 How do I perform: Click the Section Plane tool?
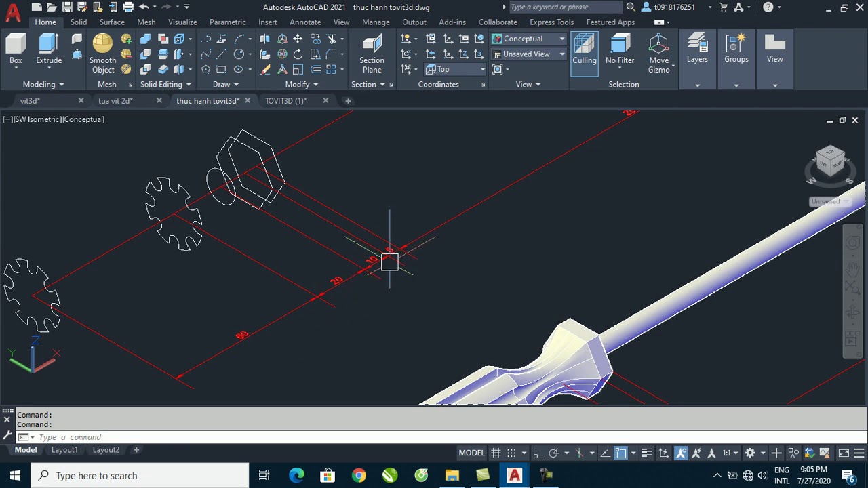coord(372,54)
